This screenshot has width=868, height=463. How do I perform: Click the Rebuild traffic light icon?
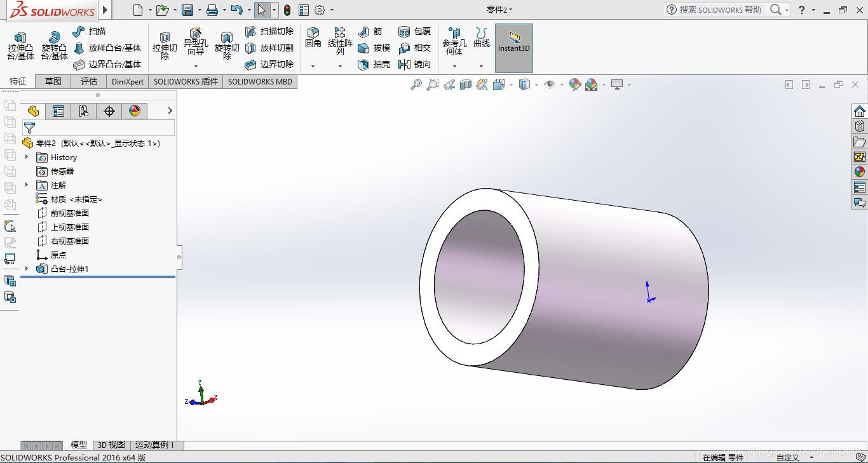click(287, 10)
